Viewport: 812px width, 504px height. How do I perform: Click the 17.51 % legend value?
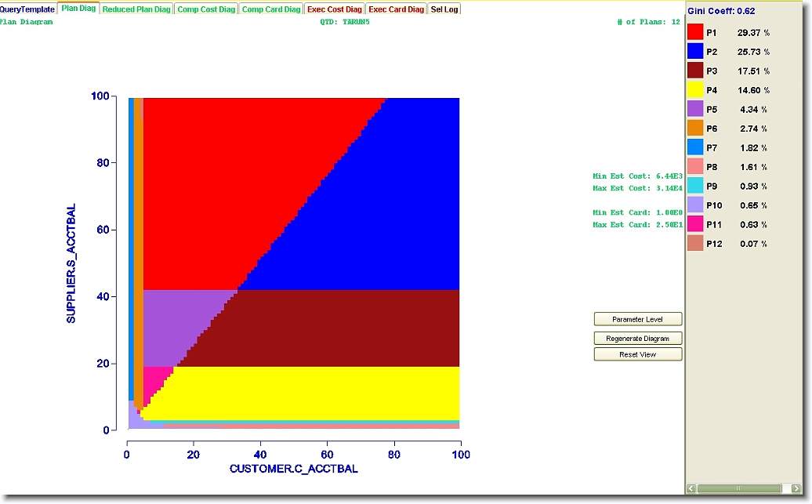753,71
